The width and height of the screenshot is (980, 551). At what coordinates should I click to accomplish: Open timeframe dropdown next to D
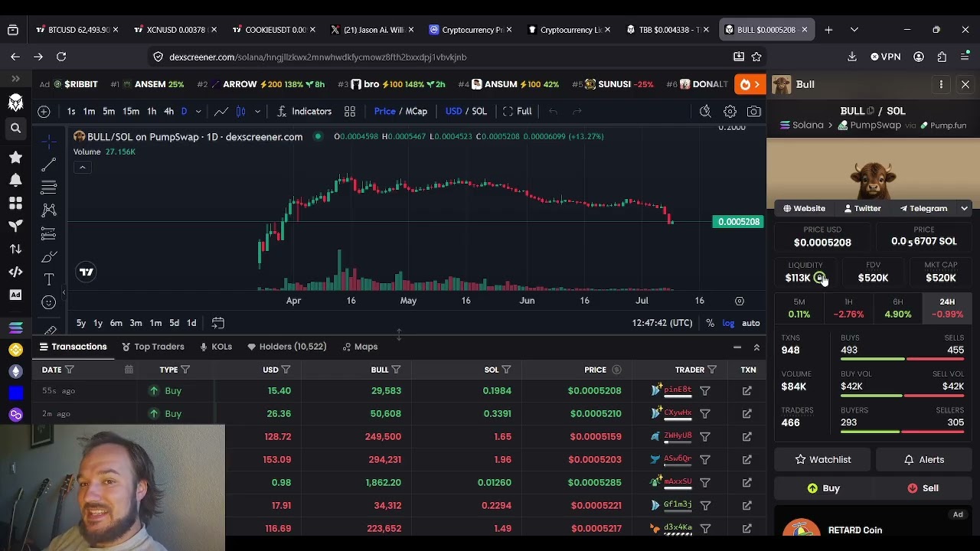(198, 111)
